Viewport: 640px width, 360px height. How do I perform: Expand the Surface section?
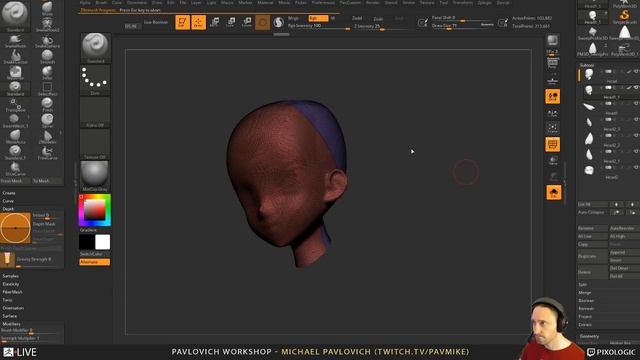point(9,316)
